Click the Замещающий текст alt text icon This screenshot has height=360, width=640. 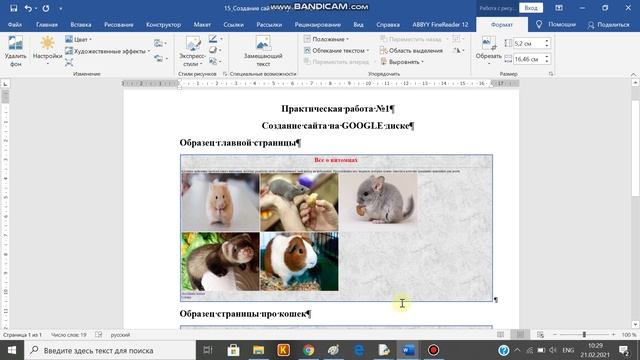263,43
